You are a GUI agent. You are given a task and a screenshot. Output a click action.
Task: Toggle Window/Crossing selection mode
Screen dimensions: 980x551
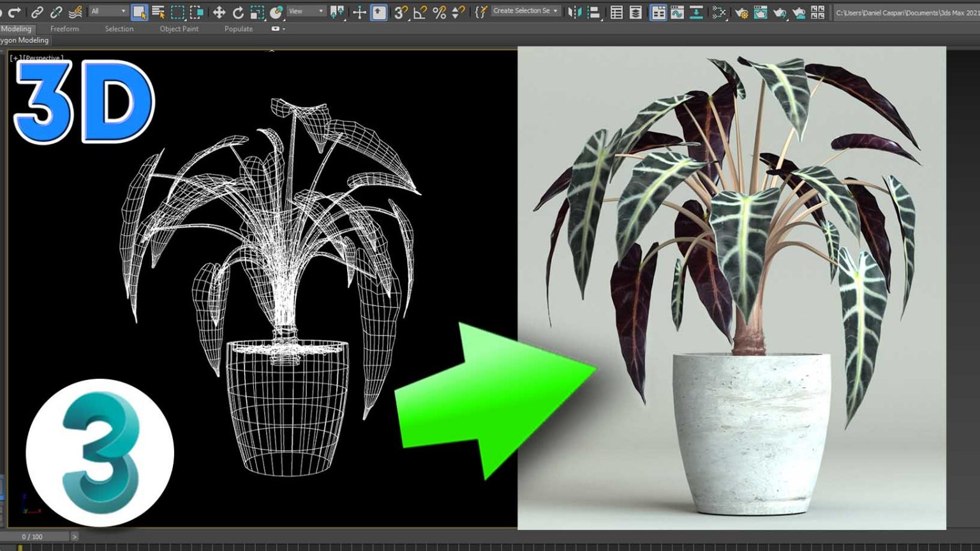click(x=197, y=11)
